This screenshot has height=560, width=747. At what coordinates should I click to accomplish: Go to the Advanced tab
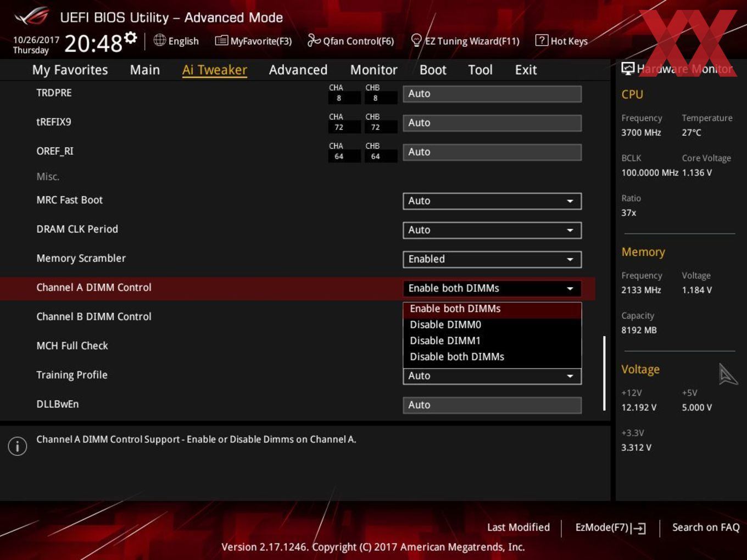coord(298,70)
